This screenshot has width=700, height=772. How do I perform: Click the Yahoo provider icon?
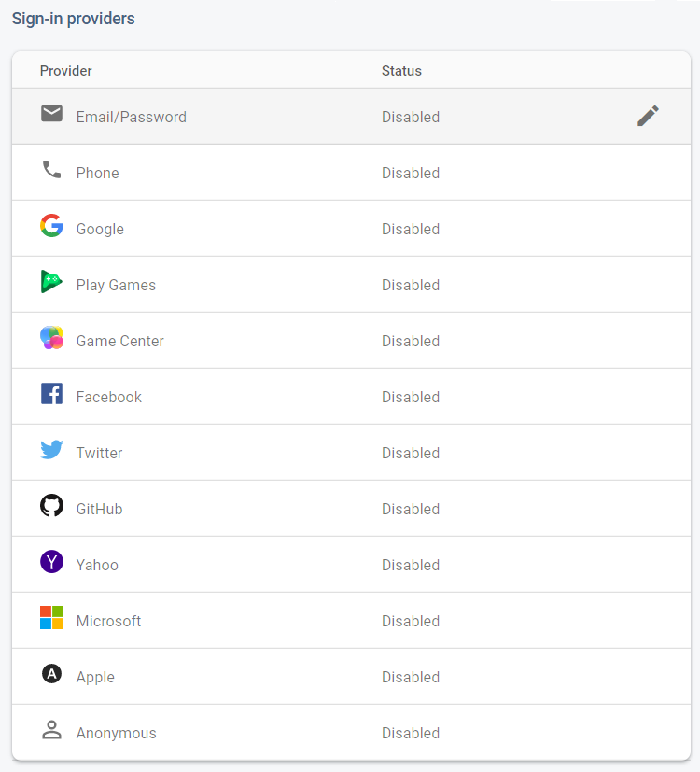click(52, 565)
